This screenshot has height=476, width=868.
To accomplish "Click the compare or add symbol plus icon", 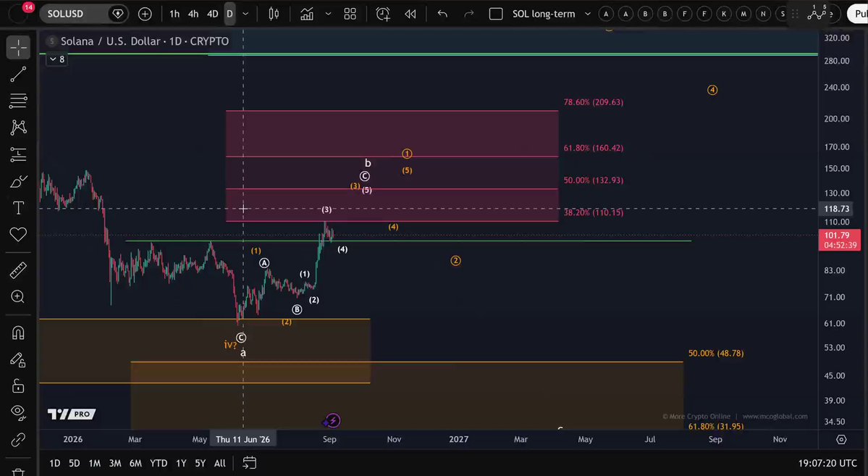I will (145, 14).
